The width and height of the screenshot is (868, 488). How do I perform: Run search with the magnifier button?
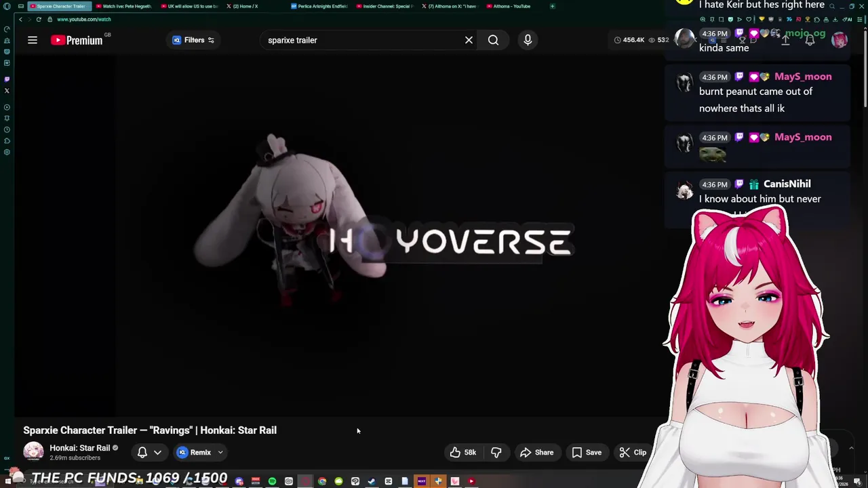point(493,40)
